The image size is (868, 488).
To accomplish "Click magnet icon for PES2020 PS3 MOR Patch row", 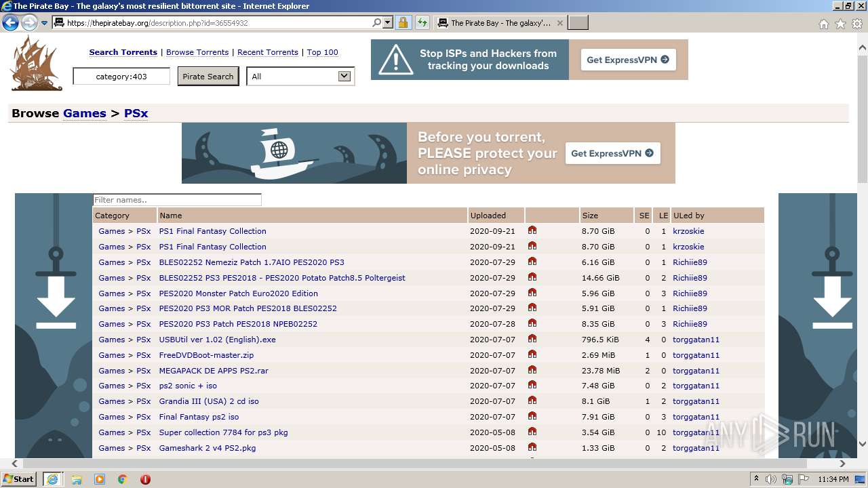I will click(532, 308).
